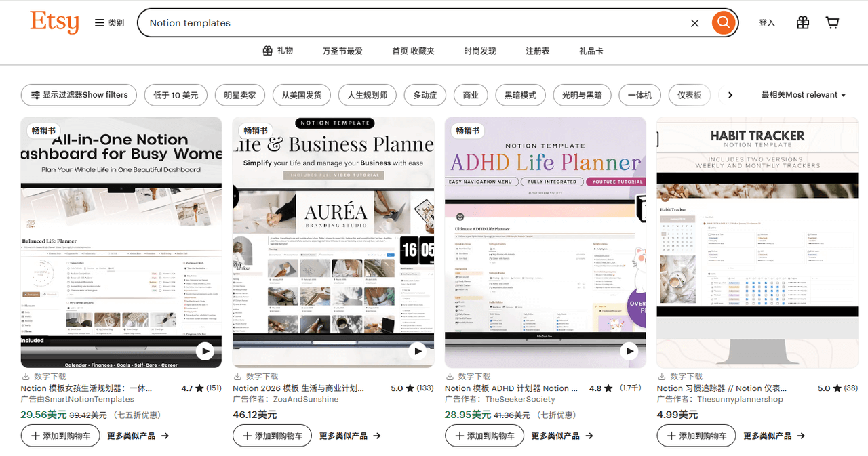The height and width of the screenshot is (456, 868).
Task: Play the ADHD Life Planner video
Action: click(x=629, y=351)
